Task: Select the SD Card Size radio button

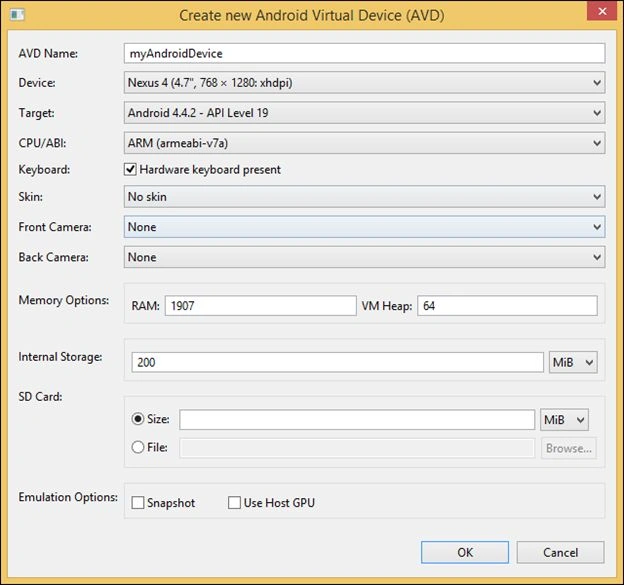Action: click(x=138, y=419)
